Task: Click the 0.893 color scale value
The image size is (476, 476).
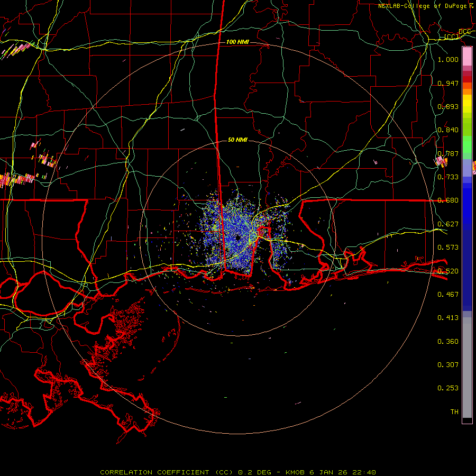Action: [x=448, y=106]
